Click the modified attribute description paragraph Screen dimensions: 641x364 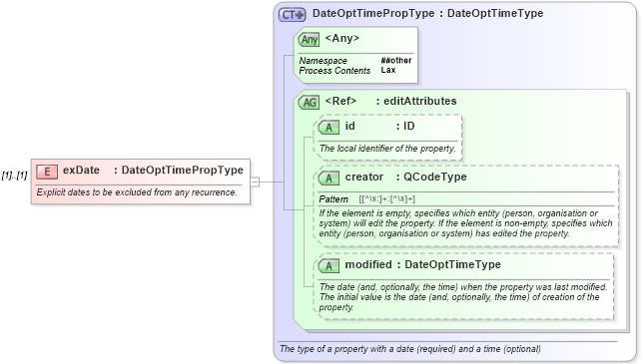(463, 297)
